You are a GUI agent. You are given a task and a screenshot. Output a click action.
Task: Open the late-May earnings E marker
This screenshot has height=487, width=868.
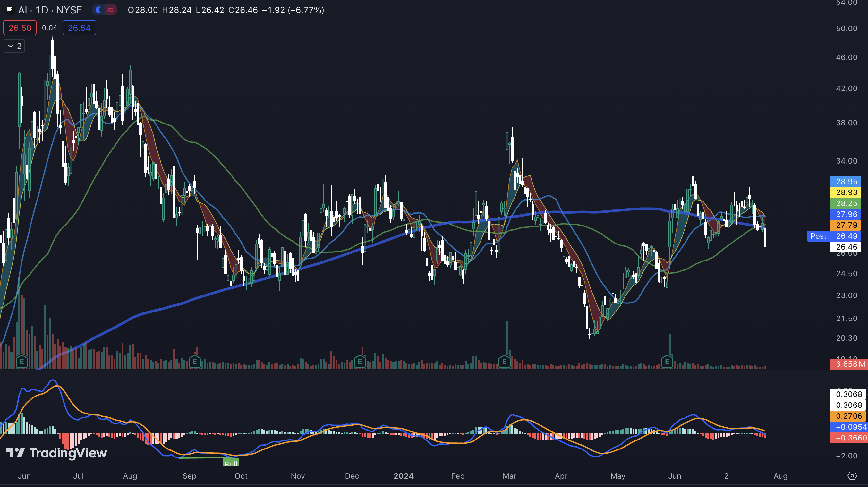coord(667,362)
